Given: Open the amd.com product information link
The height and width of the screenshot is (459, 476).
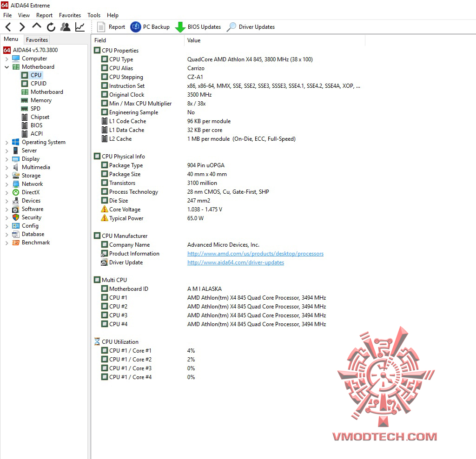Looking at the screenshot, I should coord(255,254).
